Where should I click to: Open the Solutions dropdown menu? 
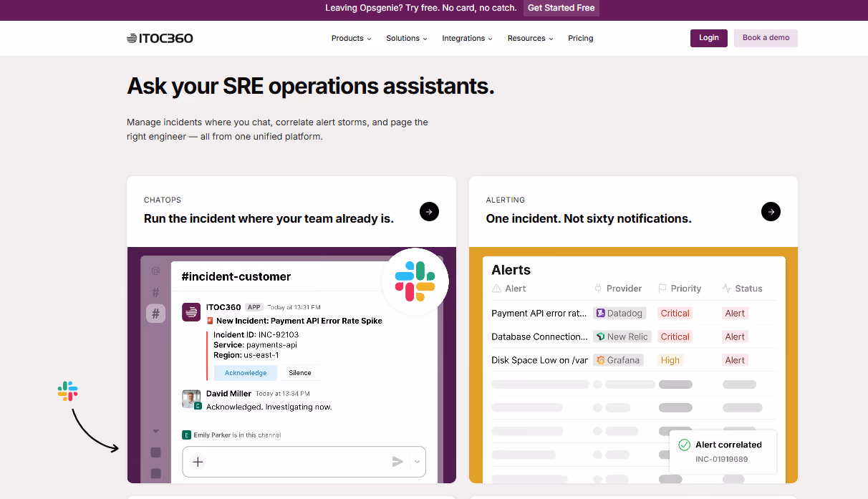click(x=406, y=39)
